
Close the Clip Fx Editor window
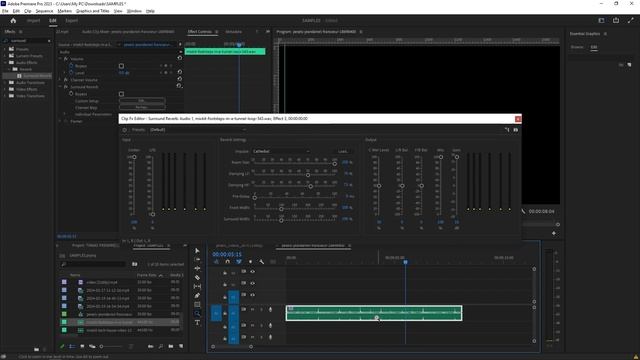[518, 119]
